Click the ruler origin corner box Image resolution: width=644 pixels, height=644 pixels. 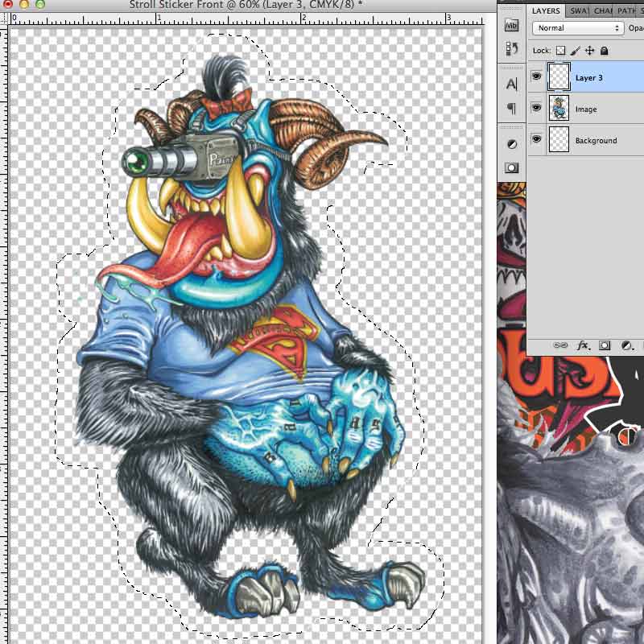point(5,18)
